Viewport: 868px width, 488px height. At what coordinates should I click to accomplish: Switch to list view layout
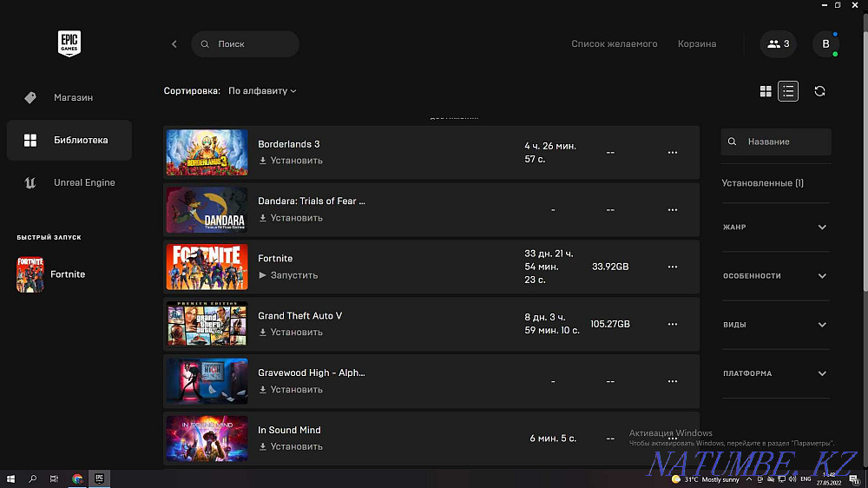pos(788,91)
